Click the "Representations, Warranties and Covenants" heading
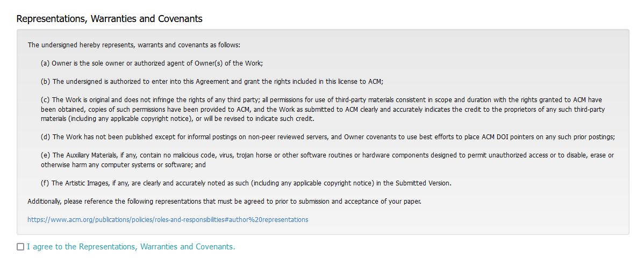This screenshot has width=644, height=258. pos(109,18)
